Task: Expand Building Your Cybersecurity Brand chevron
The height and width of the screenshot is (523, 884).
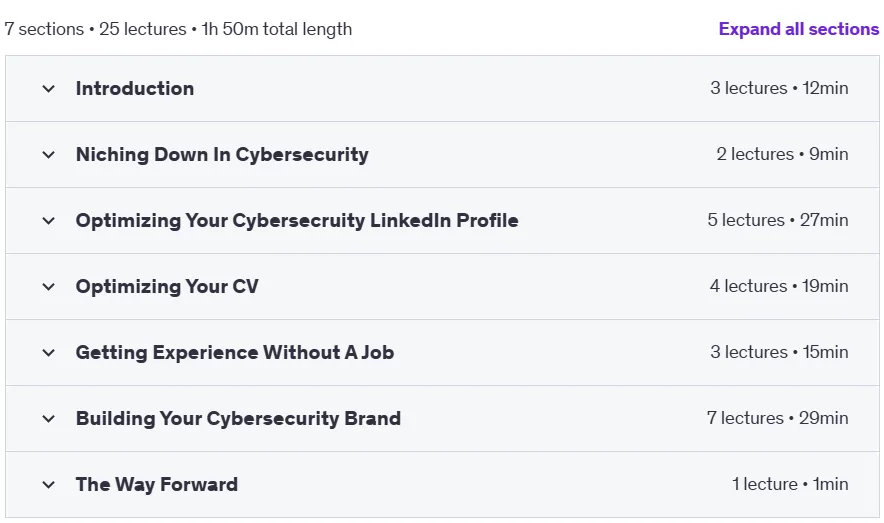Action: [48, 418]
